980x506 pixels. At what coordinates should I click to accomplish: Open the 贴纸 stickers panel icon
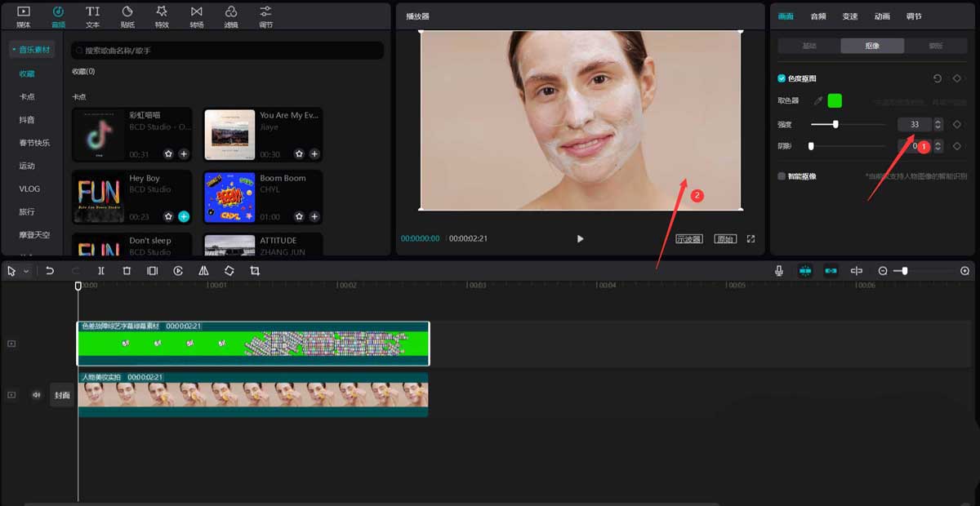pos(127,15)
